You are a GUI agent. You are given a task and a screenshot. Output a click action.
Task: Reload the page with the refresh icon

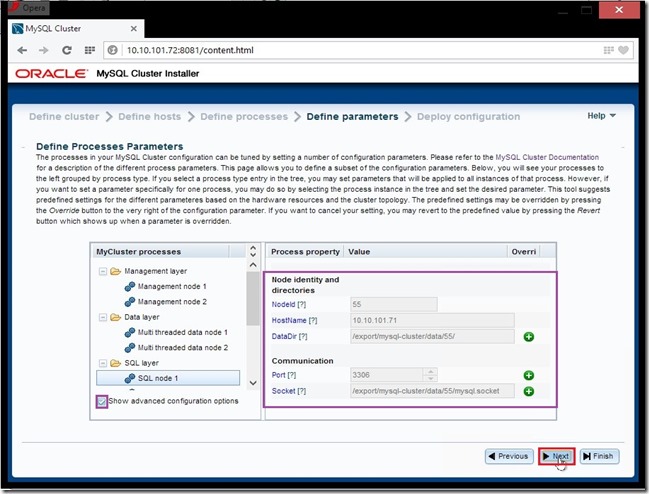[67, 50]
